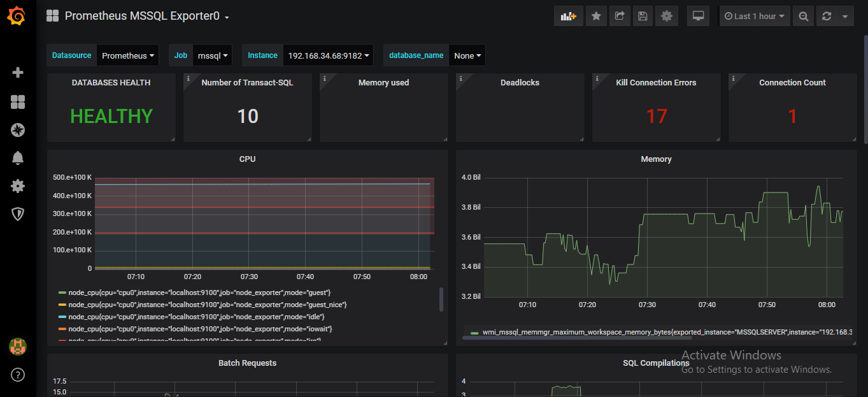Viewport: 868px width, 397px height.
Task: Click the Job variable label
Action: click(181, 55)
